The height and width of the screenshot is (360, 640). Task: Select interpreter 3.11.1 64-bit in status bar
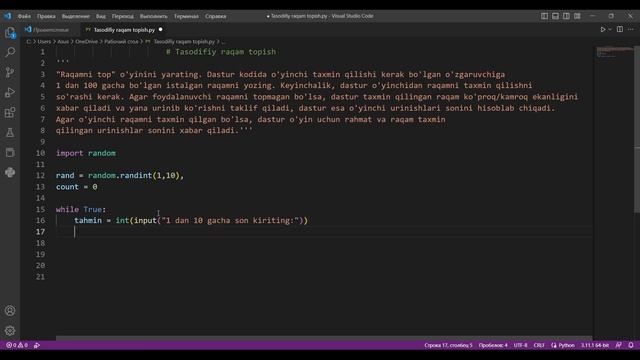pos(595,345)
